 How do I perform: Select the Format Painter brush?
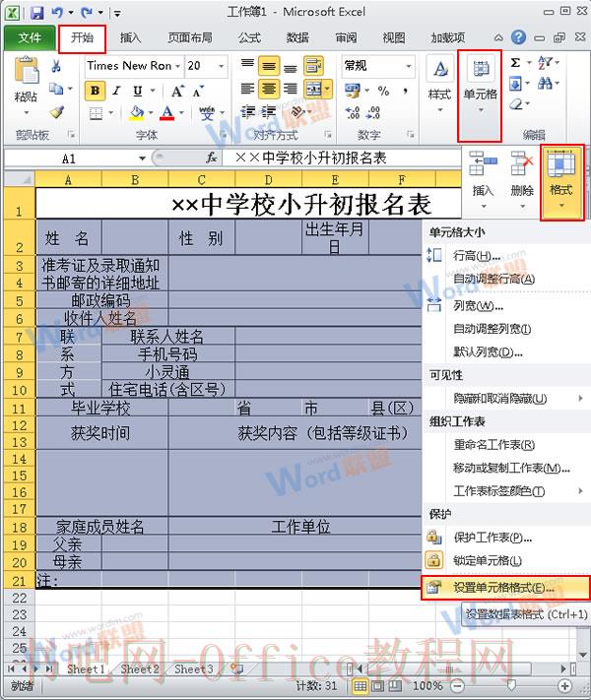click(x=57, y=111)
